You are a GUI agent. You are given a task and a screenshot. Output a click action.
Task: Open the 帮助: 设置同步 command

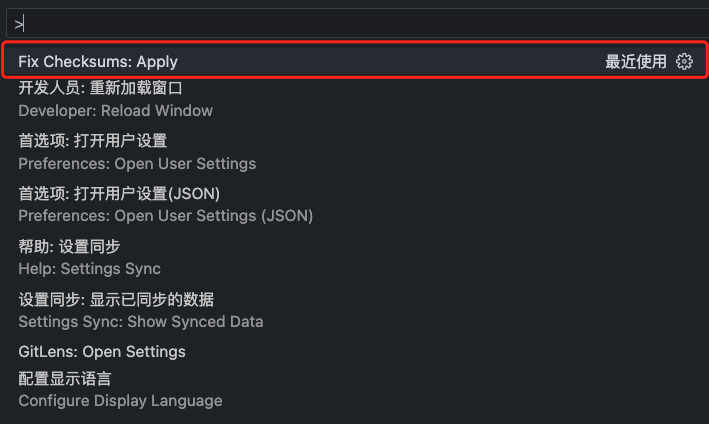(69, 246)
